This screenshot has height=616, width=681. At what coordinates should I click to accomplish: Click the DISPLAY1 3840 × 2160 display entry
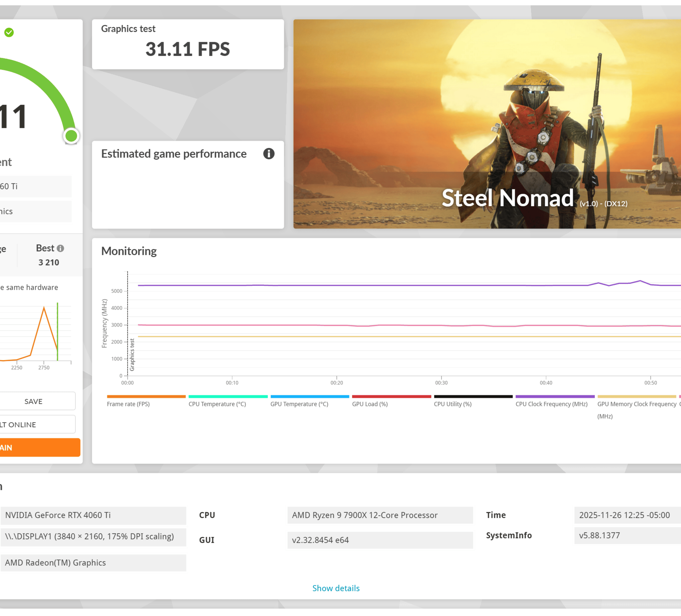93,537
